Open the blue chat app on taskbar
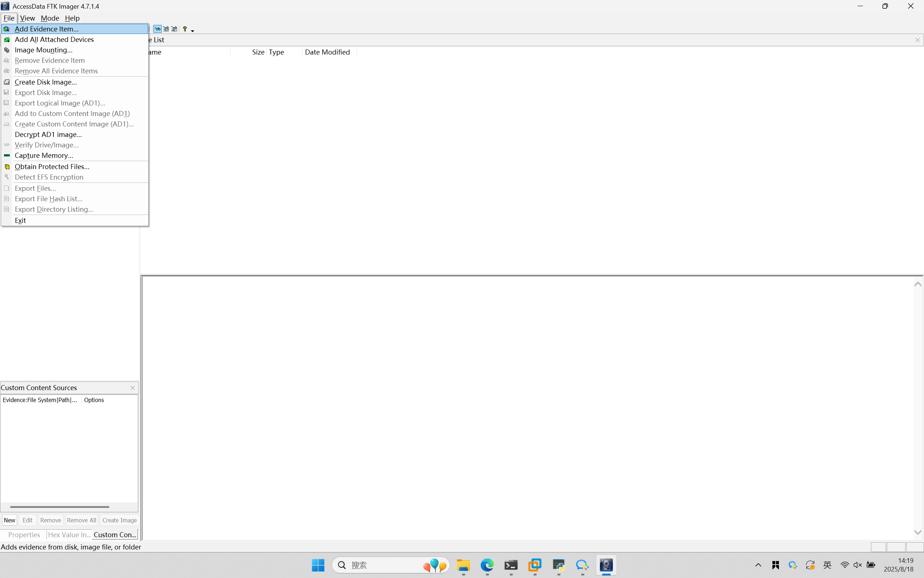The width and height of the screenshot is (924, 578). coord(582,565)
